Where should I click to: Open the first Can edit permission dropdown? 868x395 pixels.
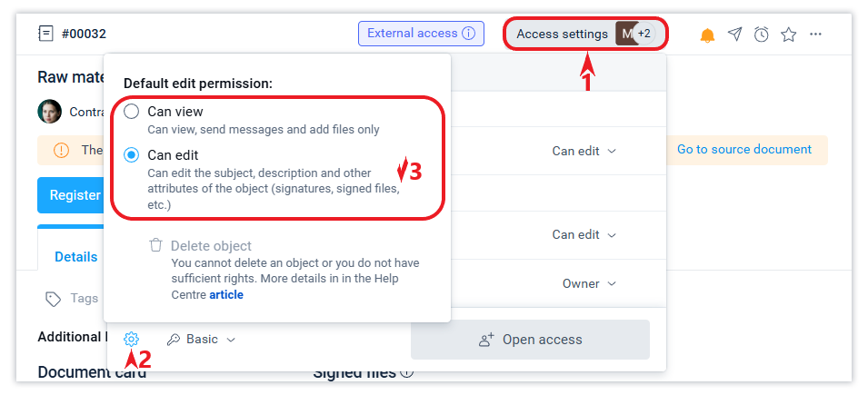click(x=584, y=151)
